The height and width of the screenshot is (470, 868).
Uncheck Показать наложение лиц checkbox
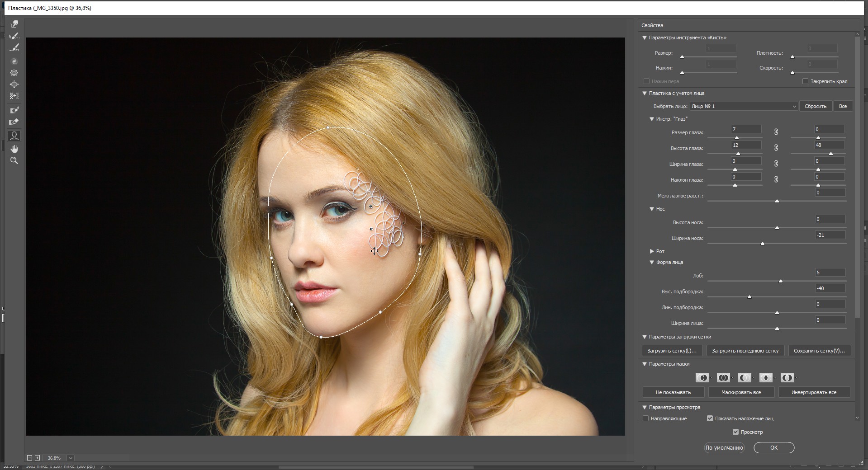coord(710,418)
